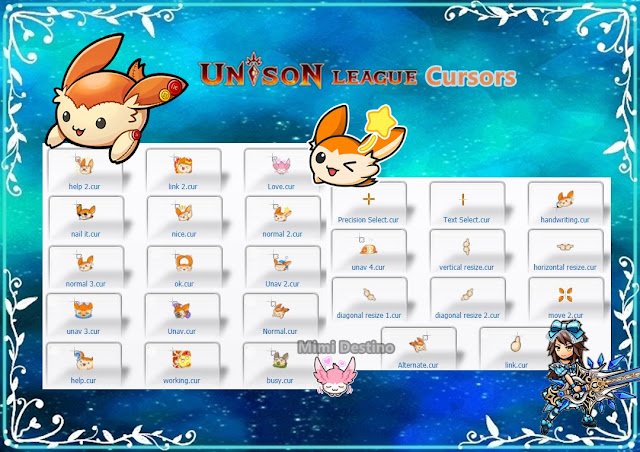Click the 'handwriting.cur' file name
Viewport: 640px width, 452px height.
pos(565,220)
